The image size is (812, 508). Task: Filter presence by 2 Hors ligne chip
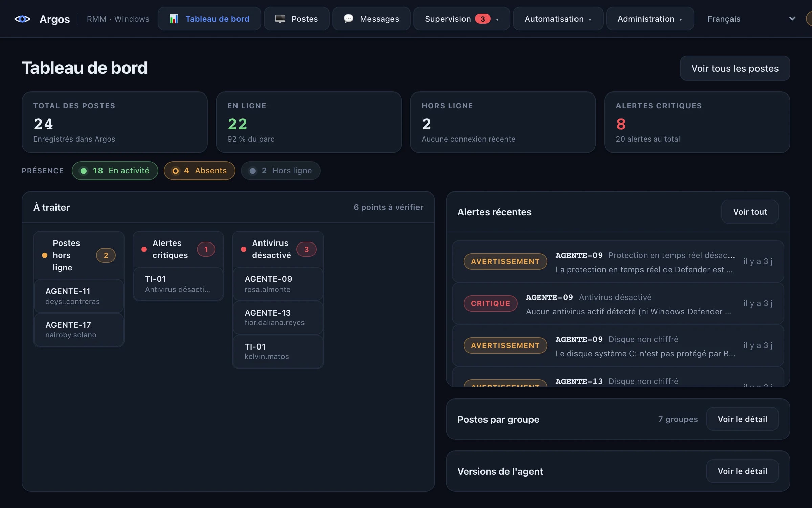280,171
